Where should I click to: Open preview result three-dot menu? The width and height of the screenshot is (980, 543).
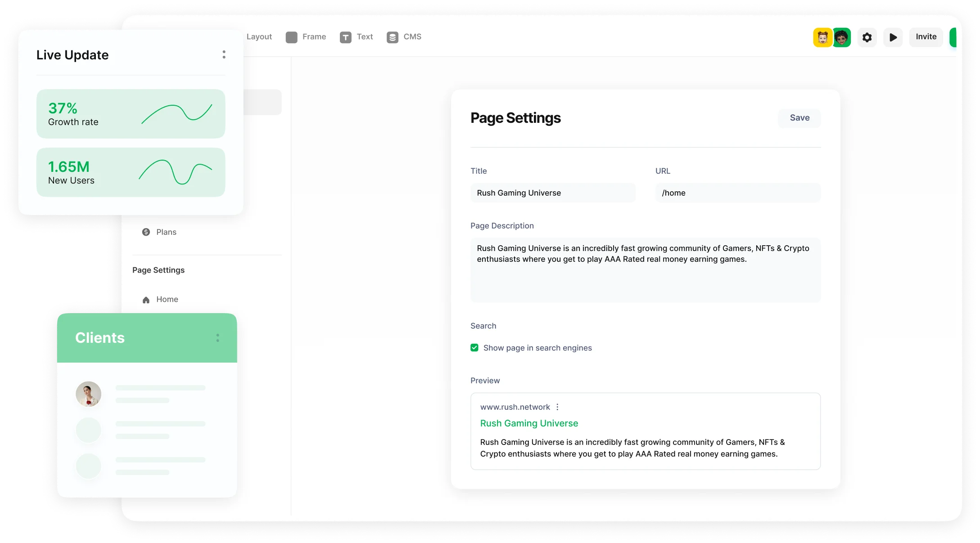pyautogui.click(x=557, y=407)
